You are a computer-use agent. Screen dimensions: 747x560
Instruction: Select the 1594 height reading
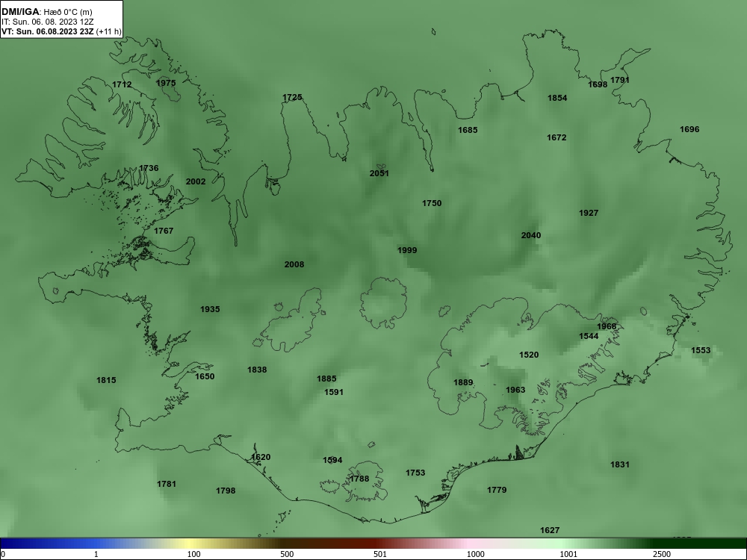coord(332,460)
